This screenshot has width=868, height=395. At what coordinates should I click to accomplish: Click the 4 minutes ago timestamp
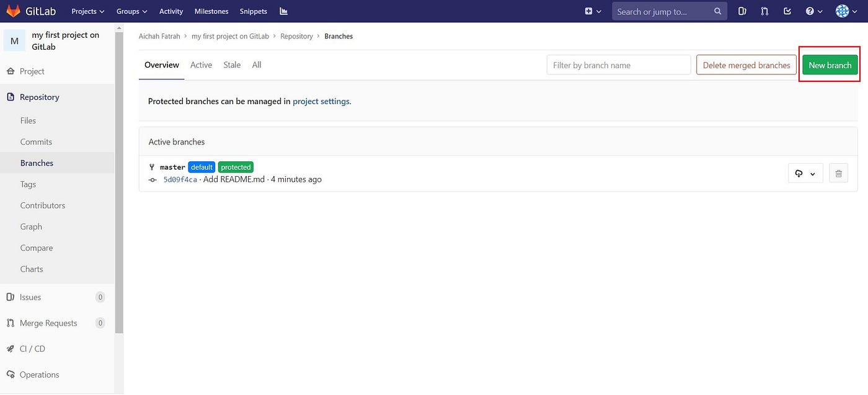[296, 180]
